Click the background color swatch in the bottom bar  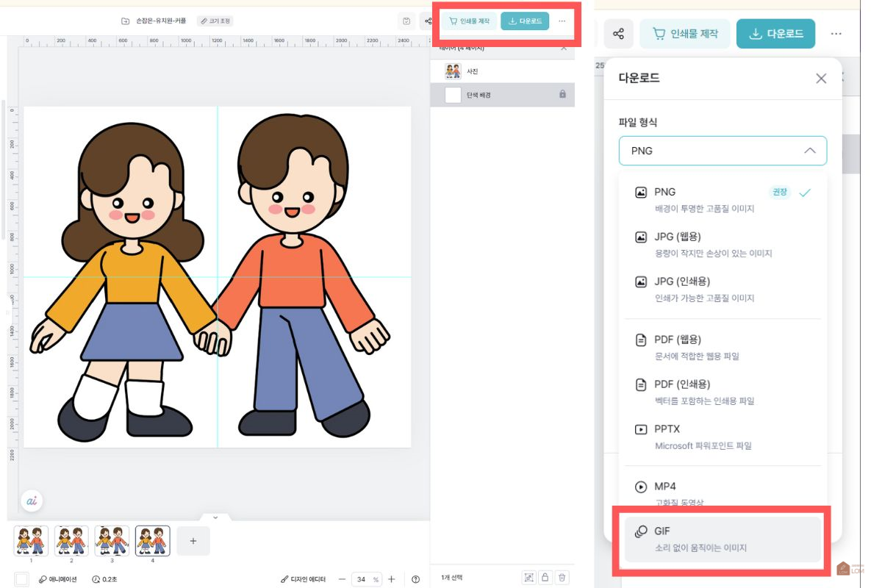22,579
